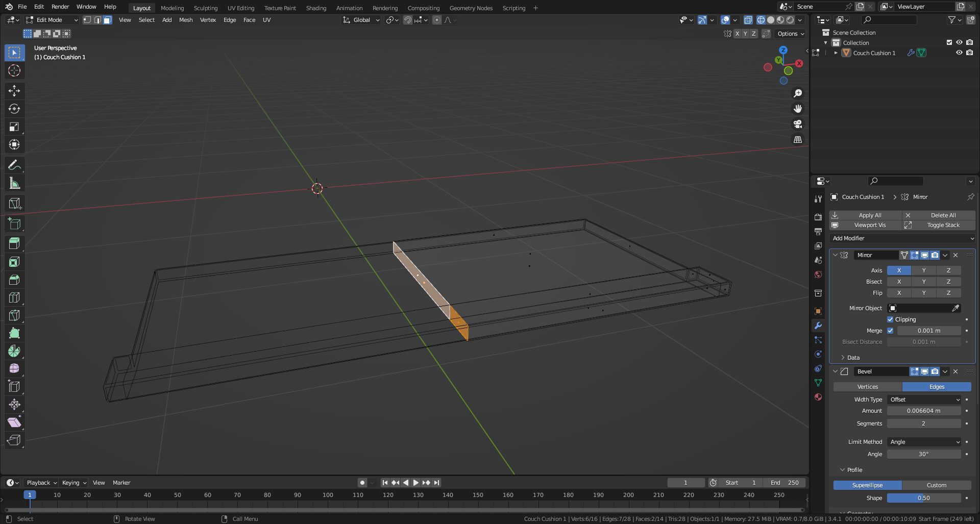Viewport: 980px width, 524px height.
Task: Open the Global orientation dropdown
Action: tap(361, 20)
